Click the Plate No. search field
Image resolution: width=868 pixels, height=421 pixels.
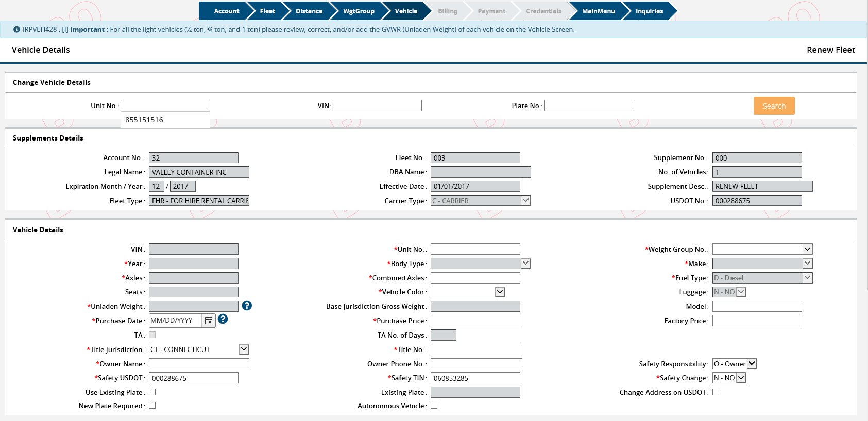click(x=589, y=106)
